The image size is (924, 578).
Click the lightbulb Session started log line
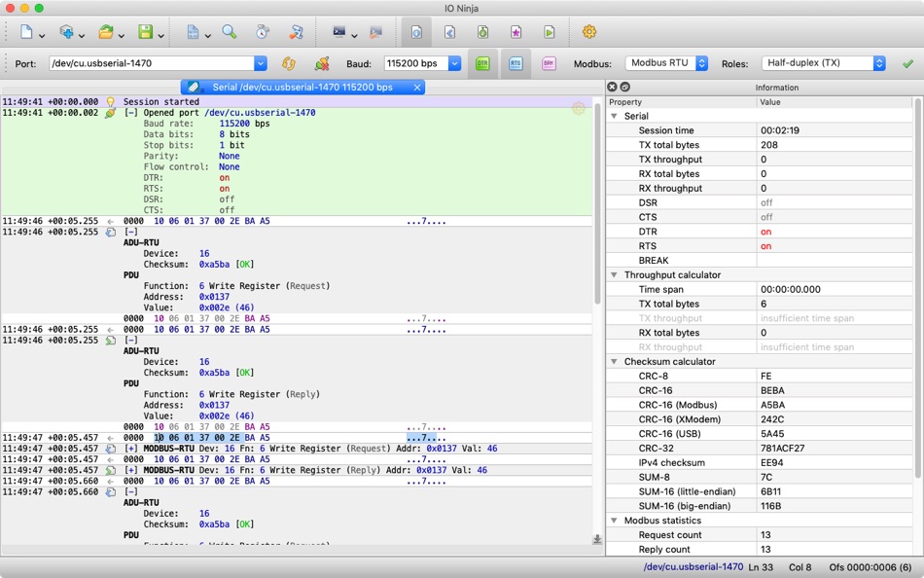(297, 102)
